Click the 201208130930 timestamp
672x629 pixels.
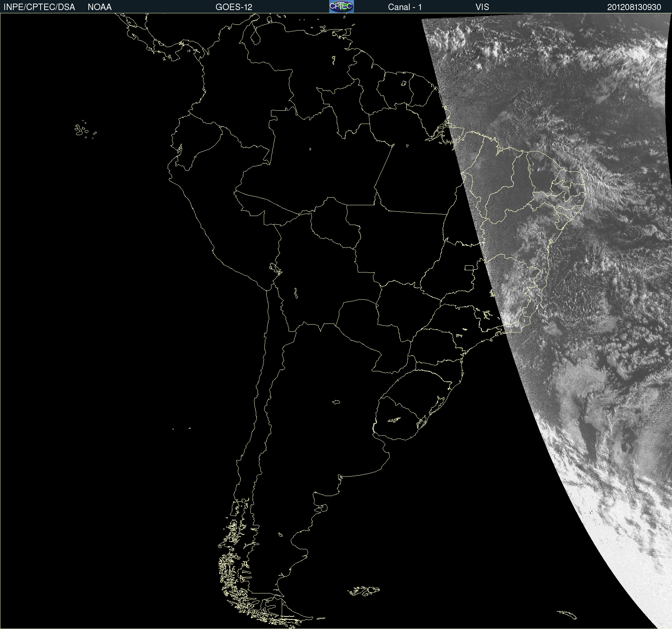[634, 7]
